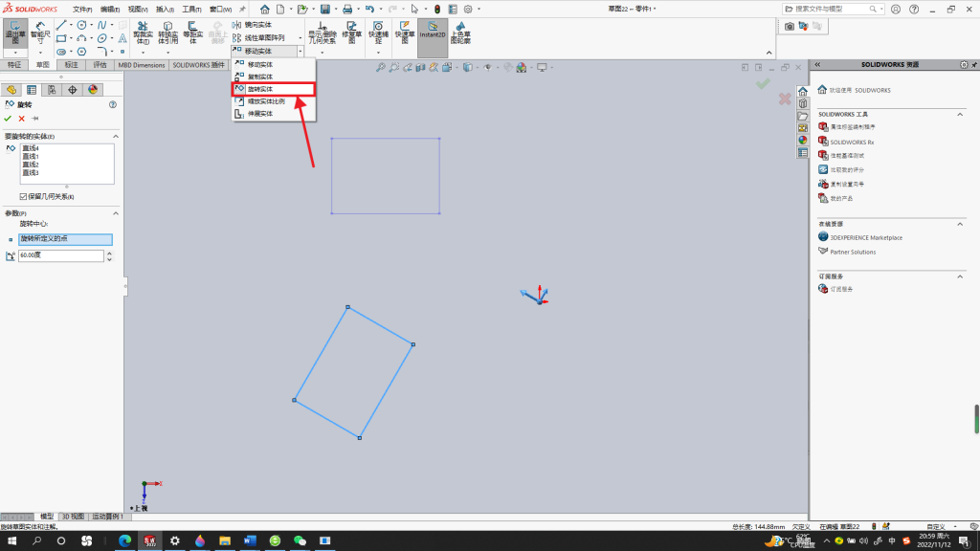Collapse the Entities to Rotate (要旋转的实体) section
This screenshot has height=551, width=980.
[x=116, y=136]
